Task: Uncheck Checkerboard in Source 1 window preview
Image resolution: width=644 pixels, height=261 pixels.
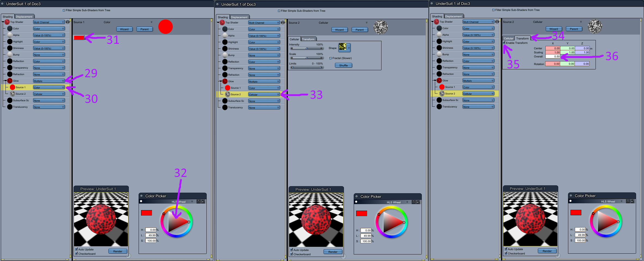Action: (x=77, y=254)
